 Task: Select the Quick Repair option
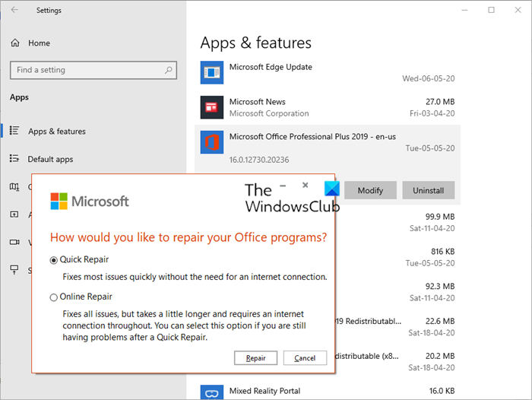pos(53,260)
